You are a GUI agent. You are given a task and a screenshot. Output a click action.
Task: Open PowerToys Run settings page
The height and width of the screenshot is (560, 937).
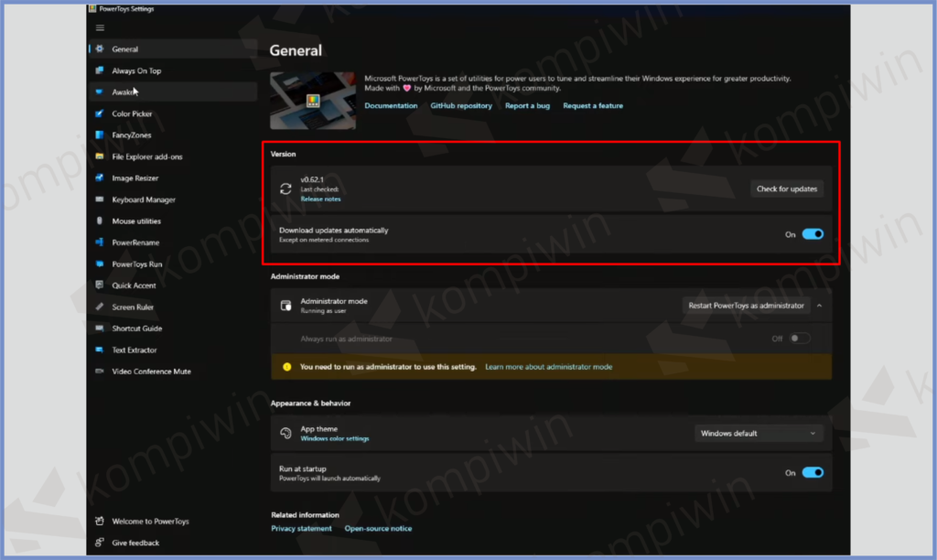click(x=136, y=264)
